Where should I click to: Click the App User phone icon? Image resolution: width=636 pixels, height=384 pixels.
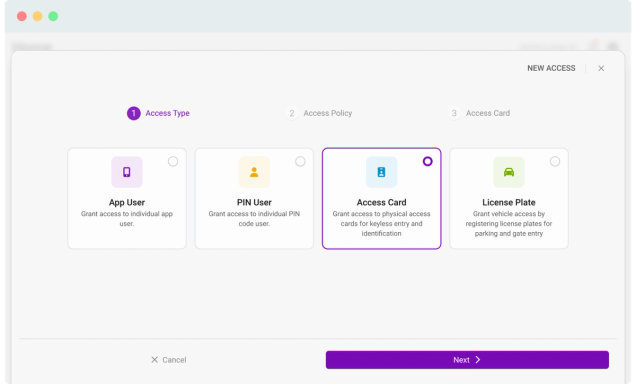(127, 172)
